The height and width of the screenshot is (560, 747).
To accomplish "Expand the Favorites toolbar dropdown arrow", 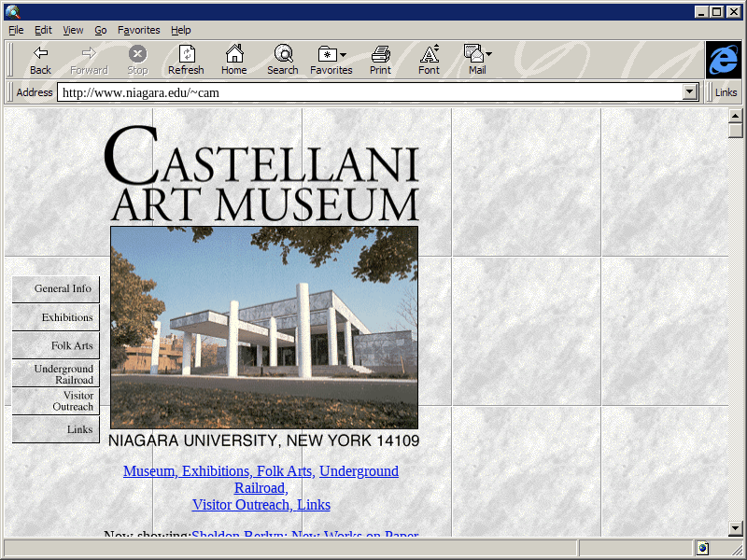I will tap(344, 55).
